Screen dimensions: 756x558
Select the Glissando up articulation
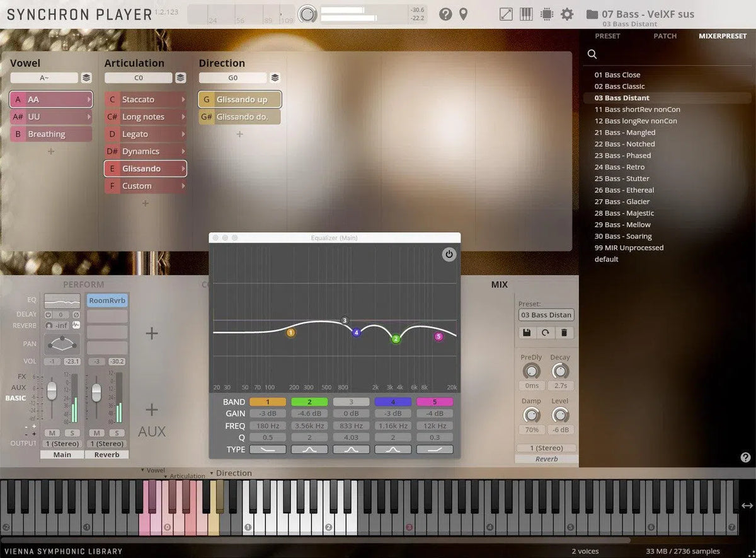click(239, 99)
